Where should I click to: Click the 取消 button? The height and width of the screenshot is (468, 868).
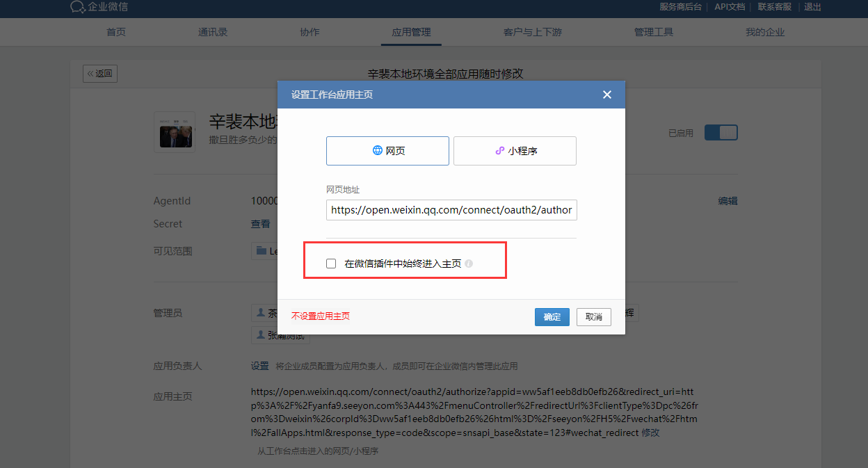594,316
